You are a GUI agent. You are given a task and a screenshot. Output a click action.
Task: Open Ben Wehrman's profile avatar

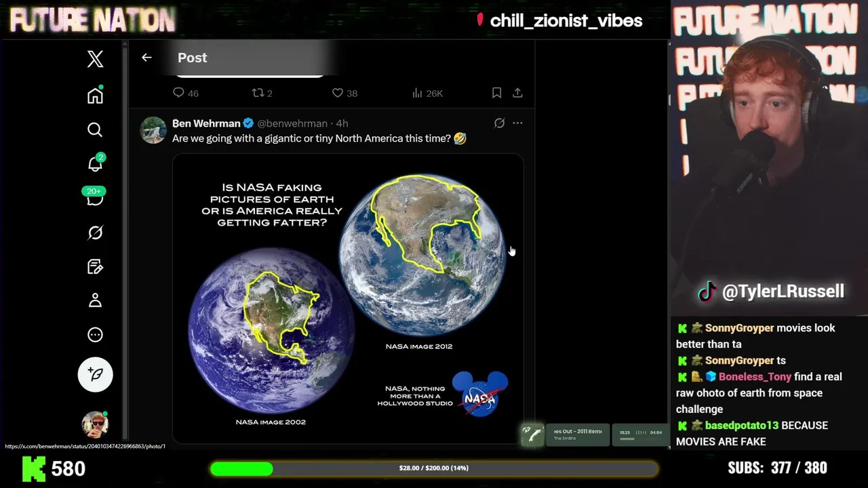(x=153, y=130)
